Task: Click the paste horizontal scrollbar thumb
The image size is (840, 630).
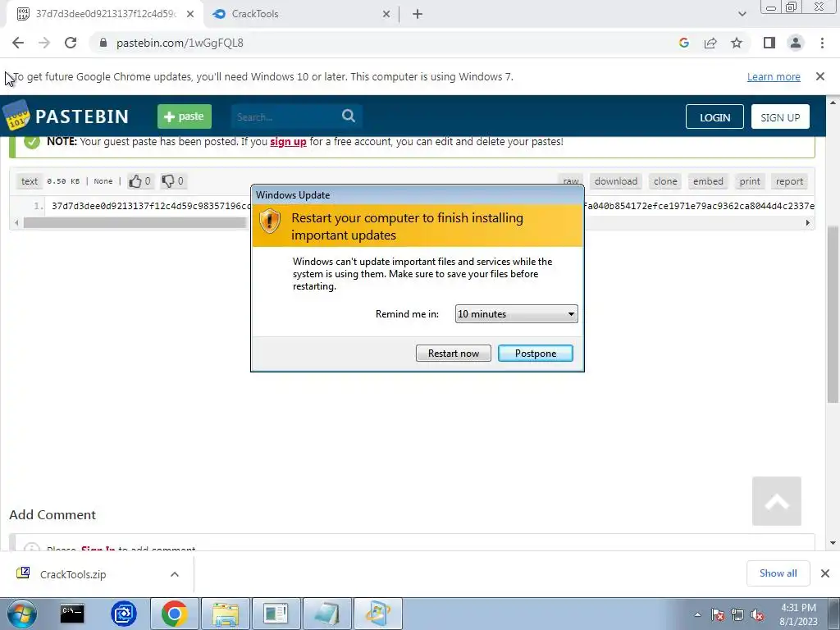Action: point(135,222)
